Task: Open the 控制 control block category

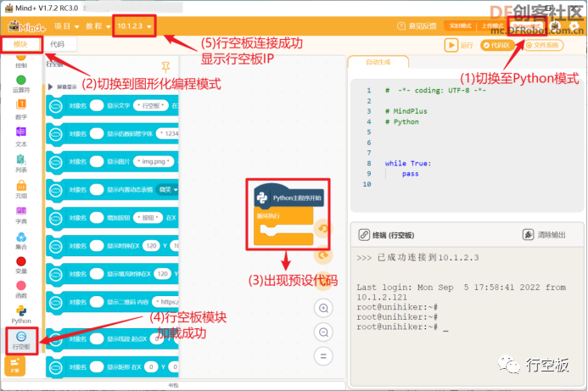Action: [x=21, y=61]
